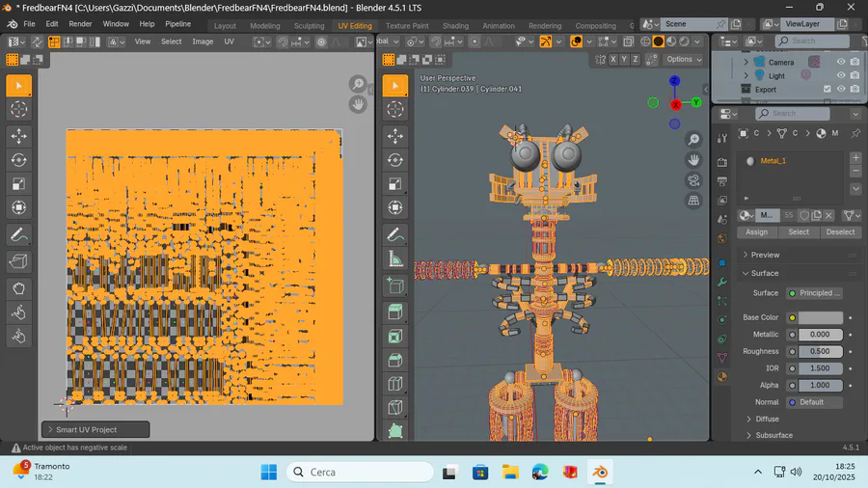Select the Rotate tool in 3D viewport
The image size is (868, 488).
(395, 160)
